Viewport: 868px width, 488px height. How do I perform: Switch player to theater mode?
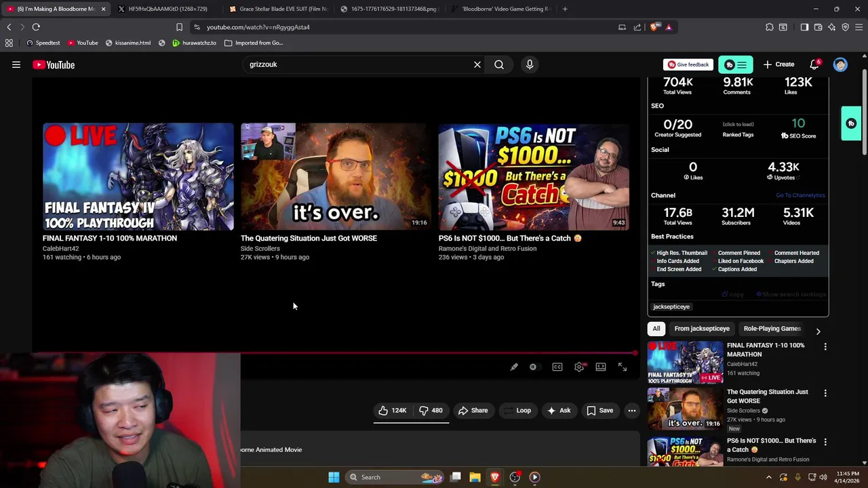pyautogui.click(x=601, y=367)
